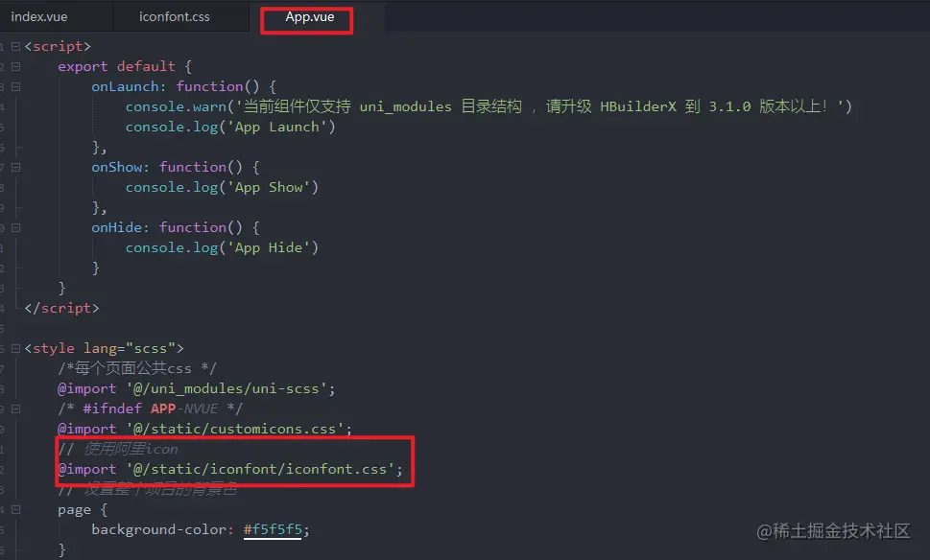Open the iconfont.css tab
Screen dimensions: 930x560
pyautogui.click(x=175, y=16)
